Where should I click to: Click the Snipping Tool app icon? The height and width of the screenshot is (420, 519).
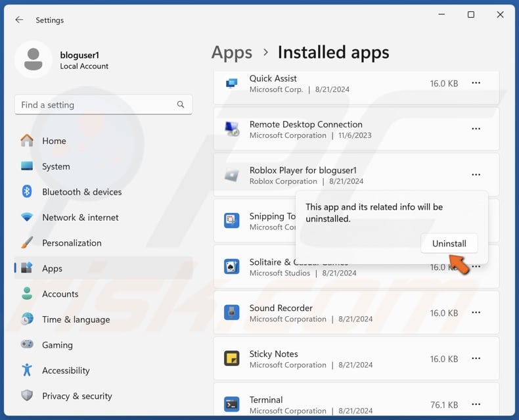[x=232, y=220]
